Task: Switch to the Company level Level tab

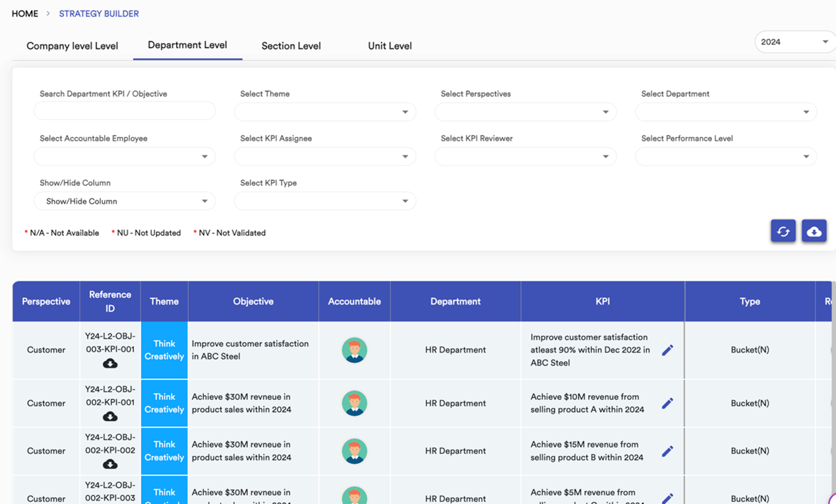Action: coord(72,45)
